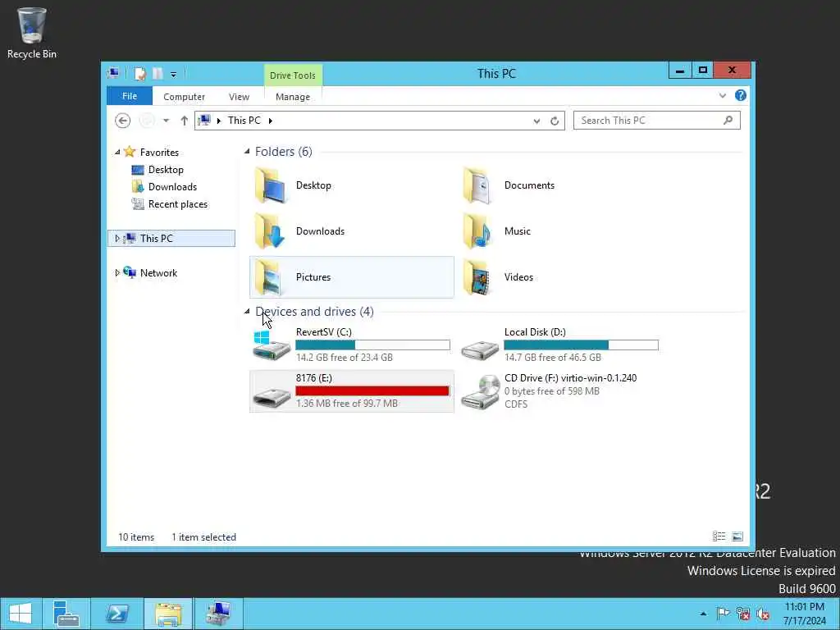Screen dimensions: 840x630
Task: Select the 8176 (E:) drive icon
Action: pos(272,396)
